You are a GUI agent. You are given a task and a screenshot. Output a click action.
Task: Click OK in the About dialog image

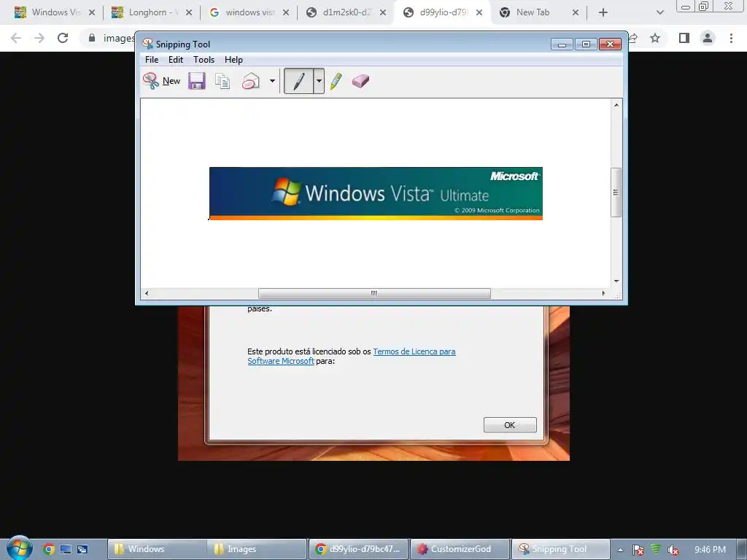[x=510, y=425]
